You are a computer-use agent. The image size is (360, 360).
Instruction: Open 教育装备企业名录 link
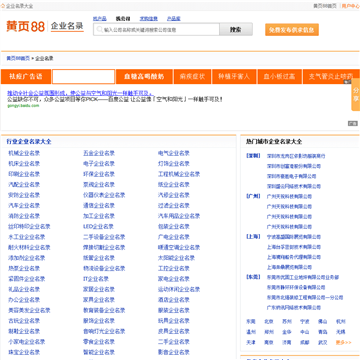[x=104, y=310]
